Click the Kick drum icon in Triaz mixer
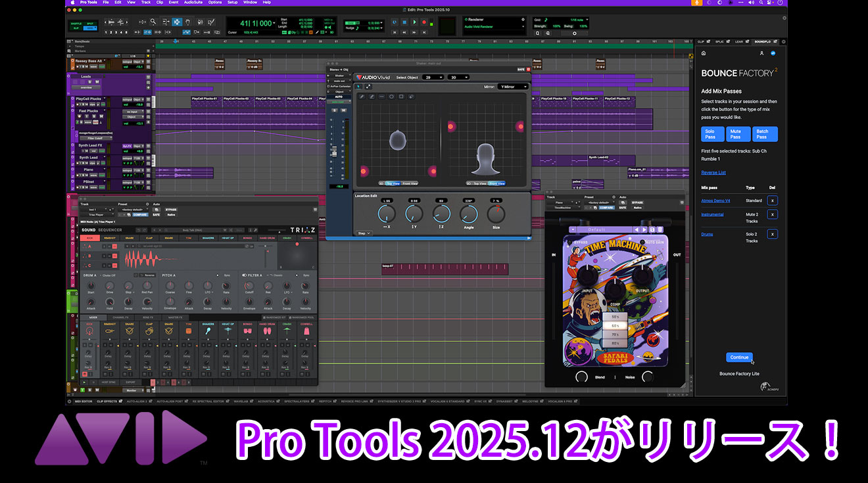The image size is (868, 483). [89, 332]
